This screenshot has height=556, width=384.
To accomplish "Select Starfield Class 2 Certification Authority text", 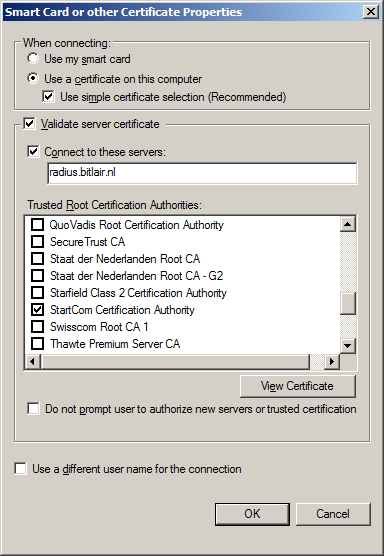I will click(x=138, y=293).
